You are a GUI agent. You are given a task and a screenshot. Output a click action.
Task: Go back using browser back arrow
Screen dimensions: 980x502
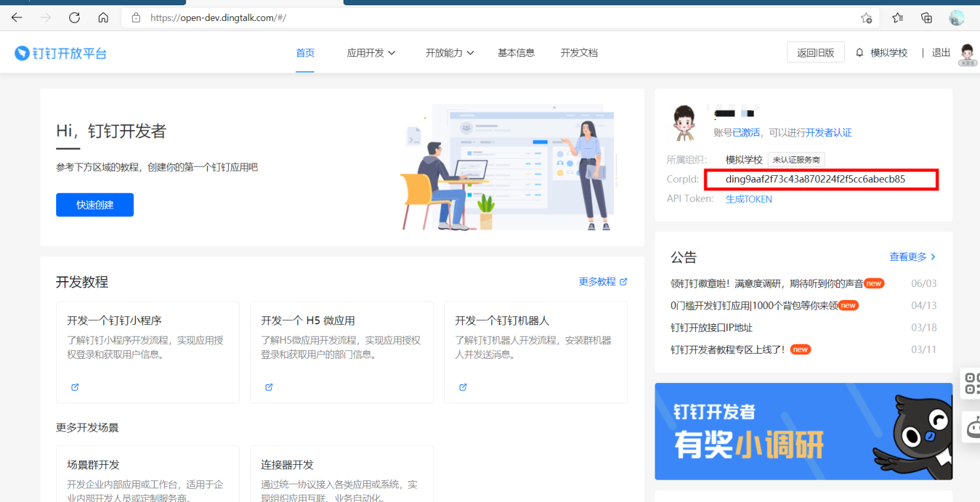point(17,18)
